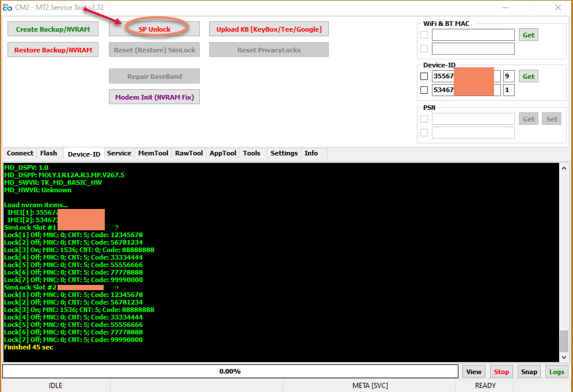The width and height of the screenshot is (573, 392).
Task: Click log line 'MD_SWVR: TK_MD_BASIC_HW'
Action: coord(53,182)
